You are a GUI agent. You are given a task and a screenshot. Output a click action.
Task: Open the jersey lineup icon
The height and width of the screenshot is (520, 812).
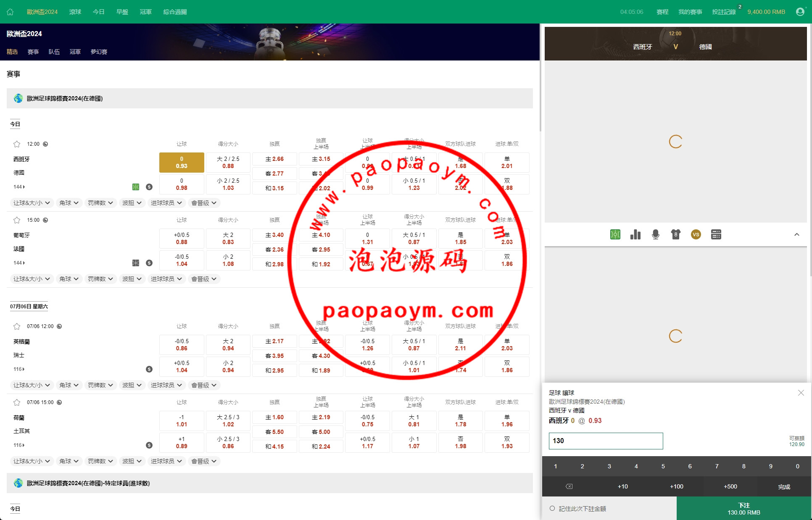click(x=676, y=234)
